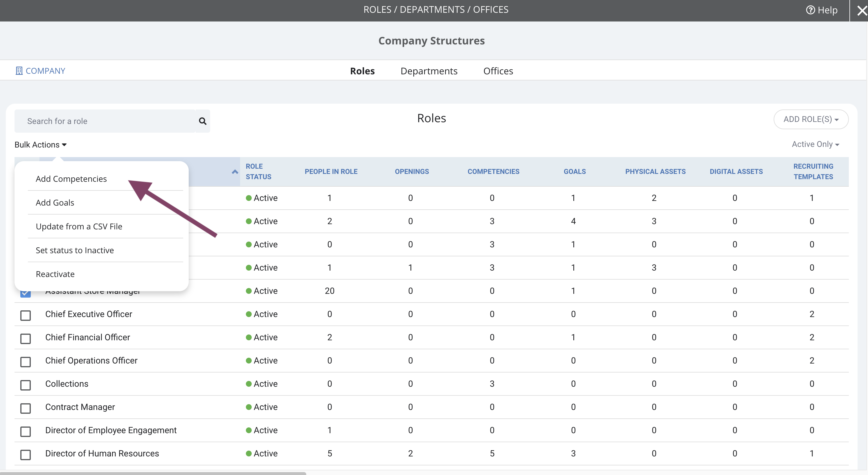
Task: Click competencies 3 in Collections row
Action: pyautogui.click(x=492, y=384)
